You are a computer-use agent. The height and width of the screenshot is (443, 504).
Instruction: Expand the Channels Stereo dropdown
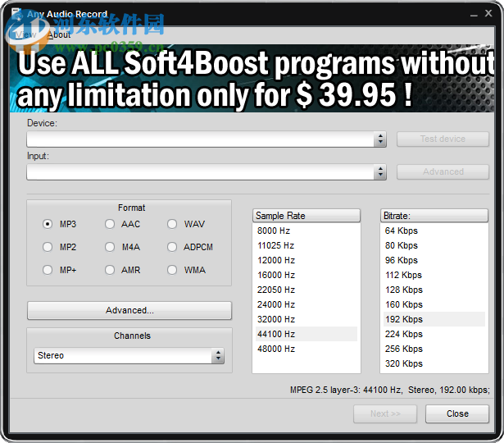[129, 355]
